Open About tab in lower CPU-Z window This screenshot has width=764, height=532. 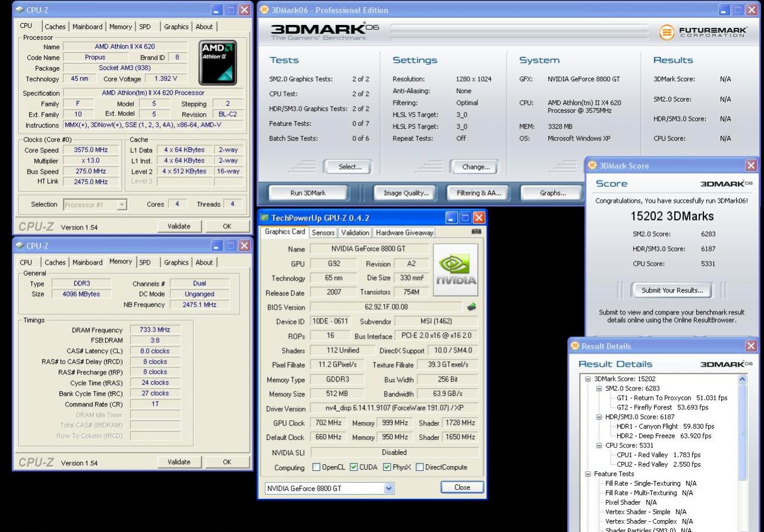point(204,263)
